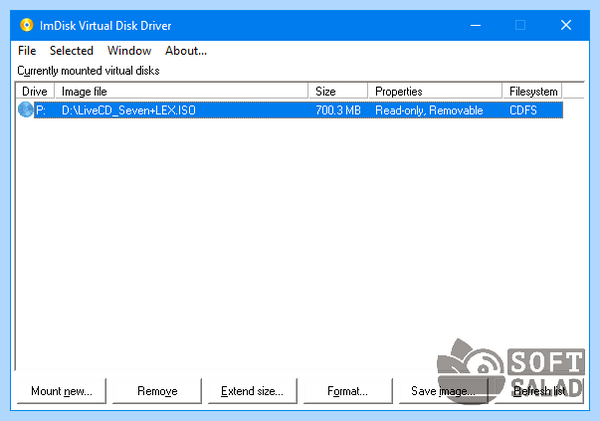Select the D:\LiveCD_Seven+LEX.ISO image path
Screen dimensions: 600x421
click(x=129, y=110)
